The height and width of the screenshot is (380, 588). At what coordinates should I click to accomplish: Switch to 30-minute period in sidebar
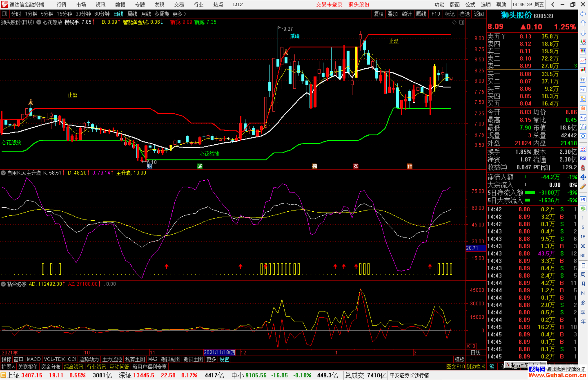583,246
